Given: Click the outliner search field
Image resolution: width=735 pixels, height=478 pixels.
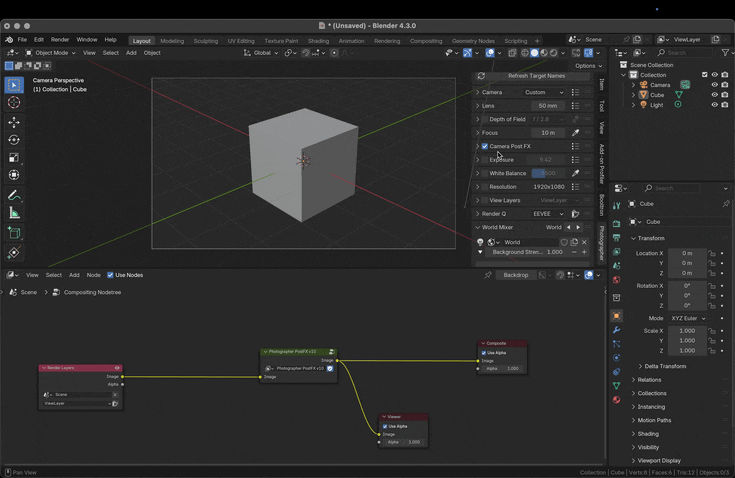Looking at the screenshot, I should coord(683,53).
